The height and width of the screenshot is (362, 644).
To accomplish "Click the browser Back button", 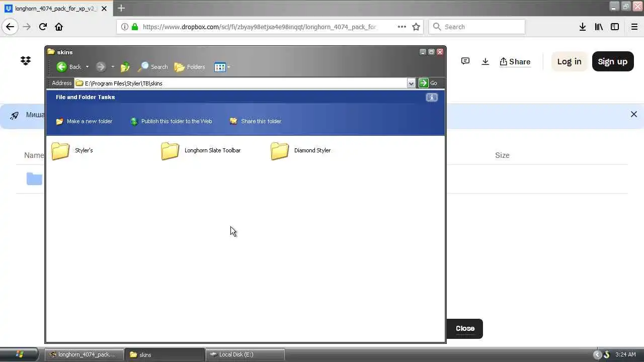I will [10, 27].
